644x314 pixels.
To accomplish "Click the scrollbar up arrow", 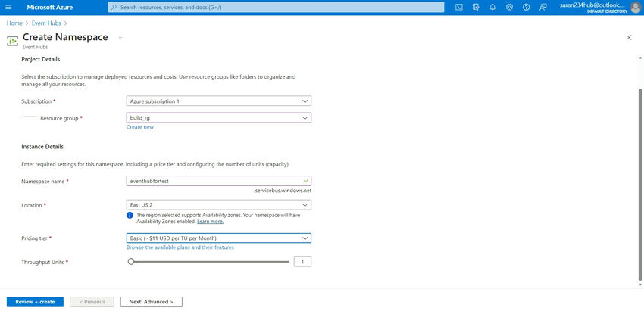I will tap(640, 58).
